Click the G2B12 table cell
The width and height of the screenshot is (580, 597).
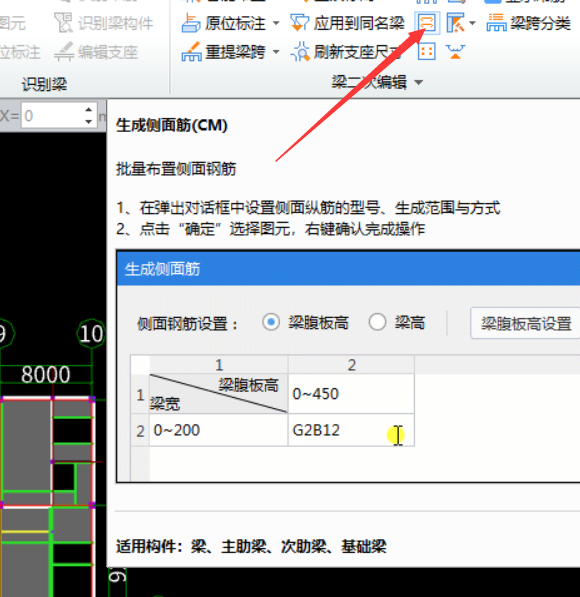(x=351, y=430)
